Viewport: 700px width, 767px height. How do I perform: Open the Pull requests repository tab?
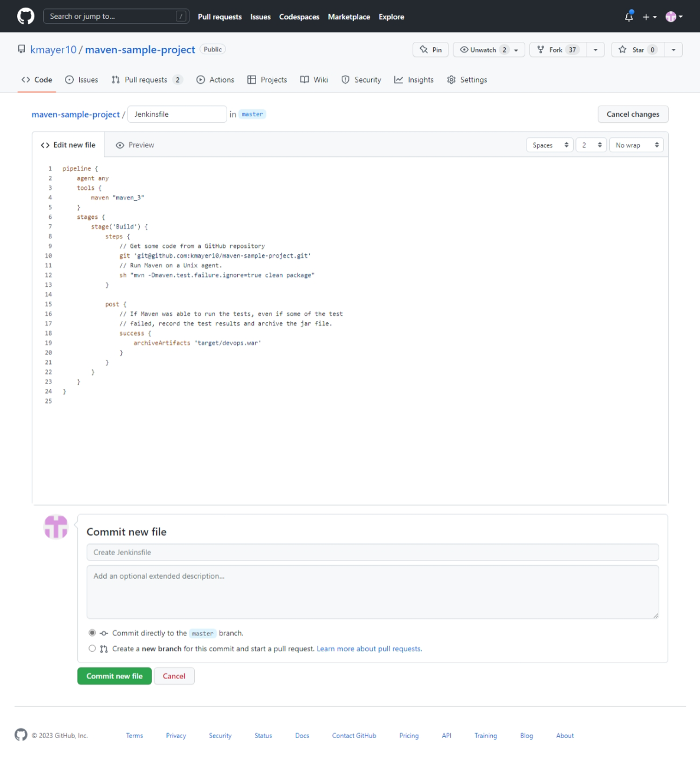pyautogui.click(x=147, y=80)
